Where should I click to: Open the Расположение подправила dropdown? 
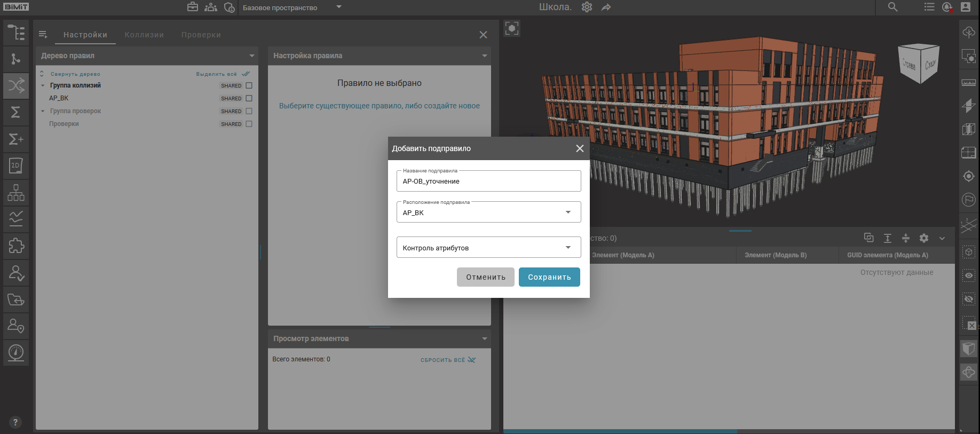coord(488,212)
